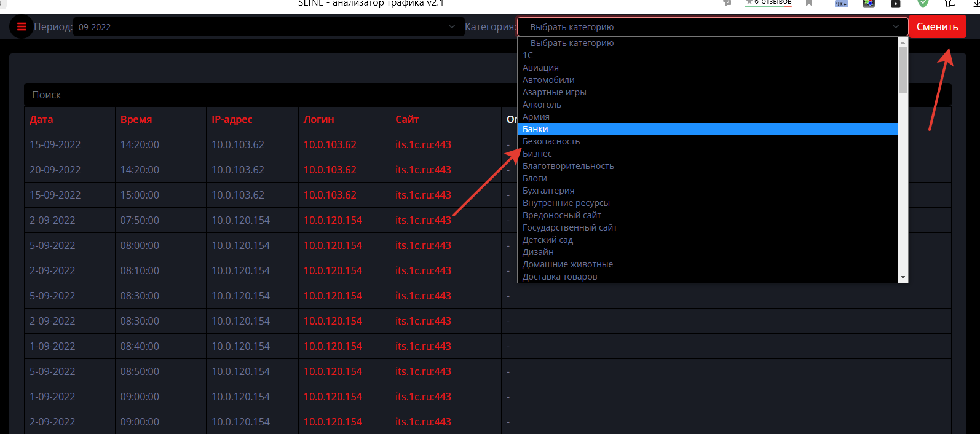Click time cell 15:00:00
This screenshot has width=980, height=434.
[140, 195]
